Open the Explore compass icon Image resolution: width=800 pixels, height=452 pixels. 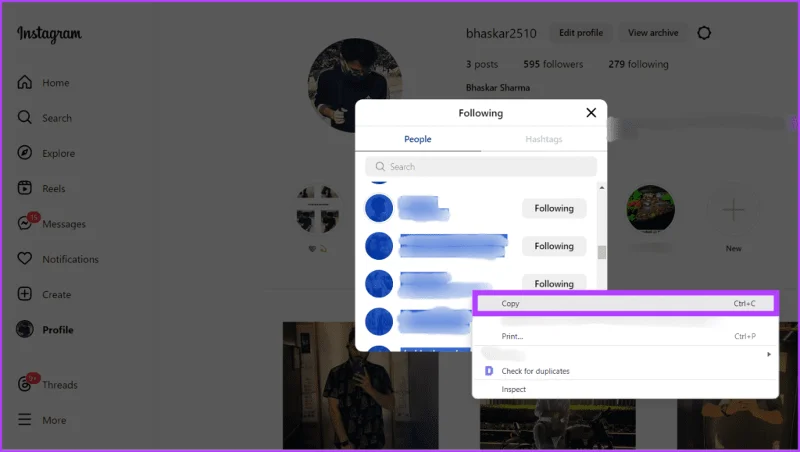coord(24,153)
